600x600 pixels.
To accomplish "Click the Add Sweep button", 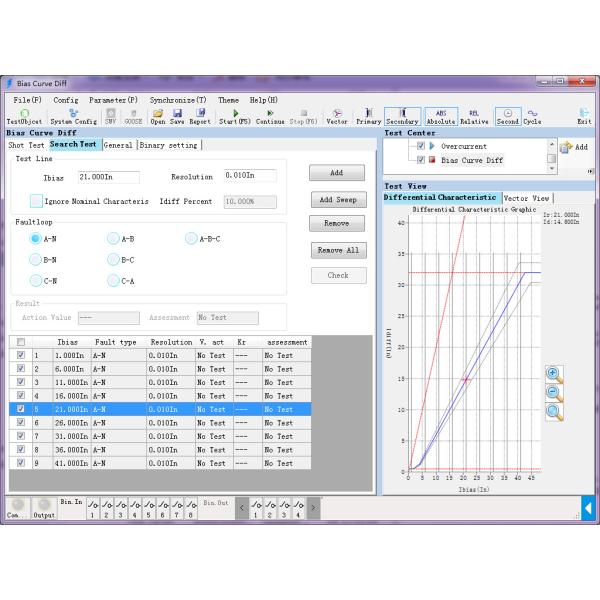I will [x=338, y=200].
